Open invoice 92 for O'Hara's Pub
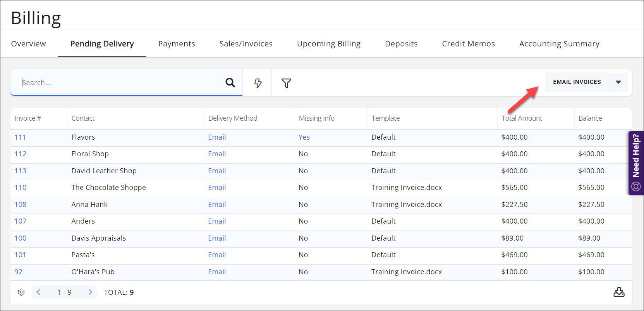Screen dimensions: 644x311 click(x=18, y=272)
